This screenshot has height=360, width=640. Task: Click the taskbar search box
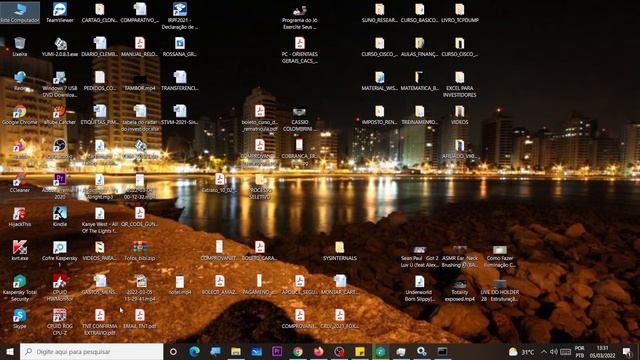point(91,351)
